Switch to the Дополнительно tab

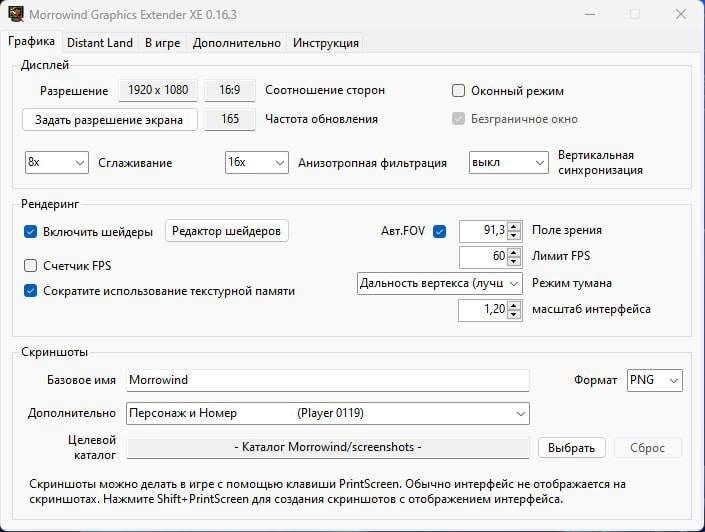pos(236,43)
